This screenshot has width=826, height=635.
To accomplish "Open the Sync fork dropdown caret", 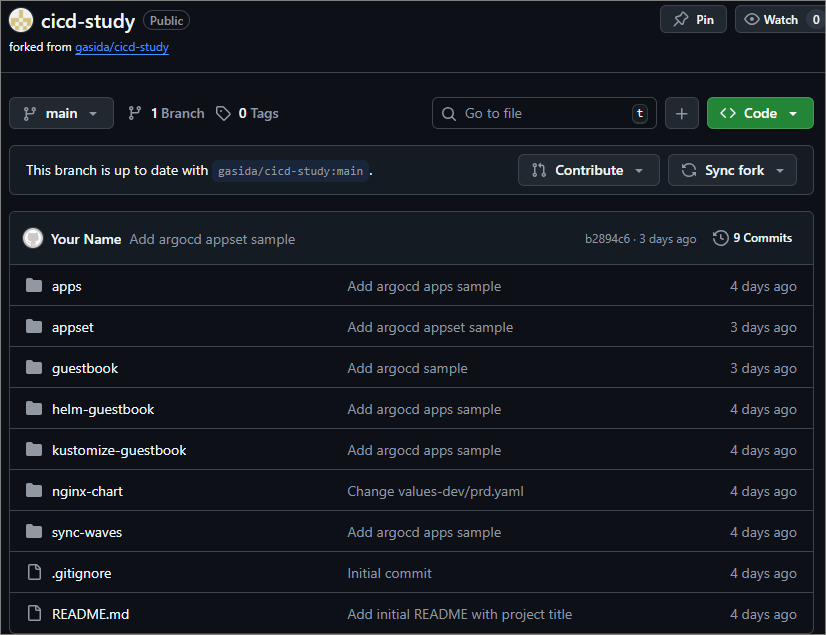I will [x=780, y=171].
